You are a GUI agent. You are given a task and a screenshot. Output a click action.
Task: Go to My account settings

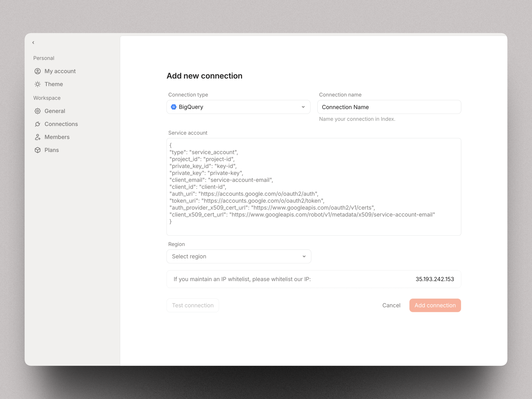[60, 71]
